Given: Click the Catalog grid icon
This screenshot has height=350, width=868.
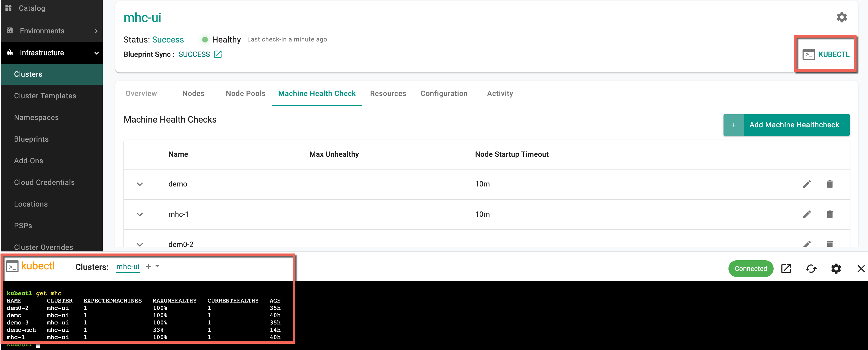Looking at the screenshot, I should pos(9,8).
